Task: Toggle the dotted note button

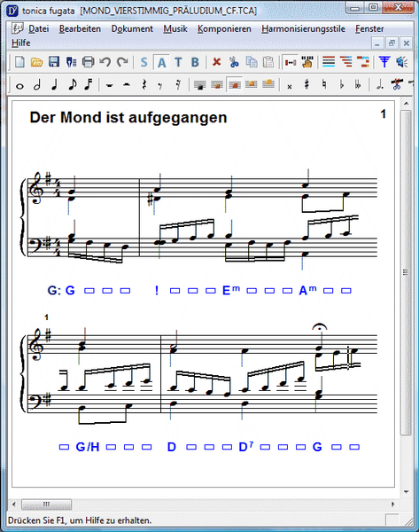Action: pyautogui.click(x=379, y=85)
